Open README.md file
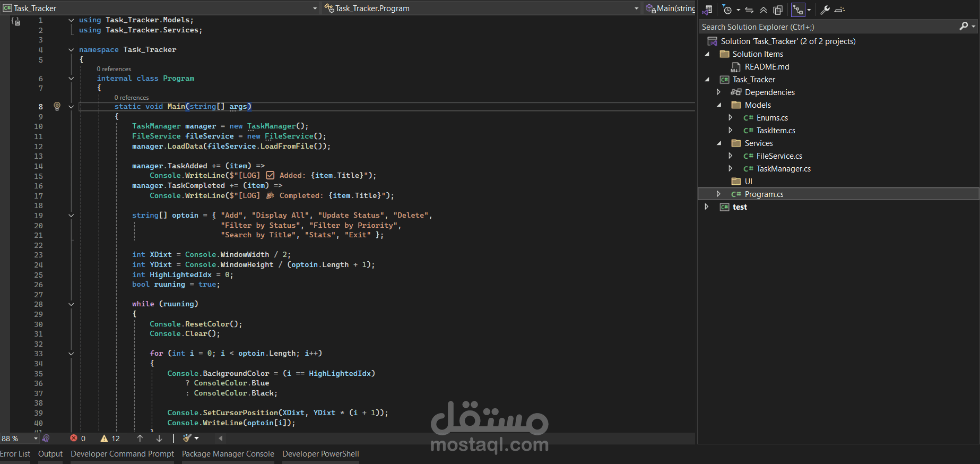This screenshot has width=980, height=464. pos(767,67)
